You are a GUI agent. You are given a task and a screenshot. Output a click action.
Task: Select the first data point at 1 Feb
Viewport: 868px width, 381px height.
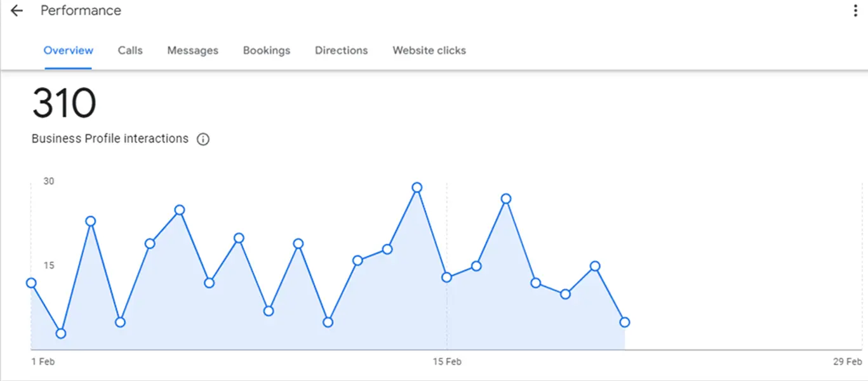point(31,283)
